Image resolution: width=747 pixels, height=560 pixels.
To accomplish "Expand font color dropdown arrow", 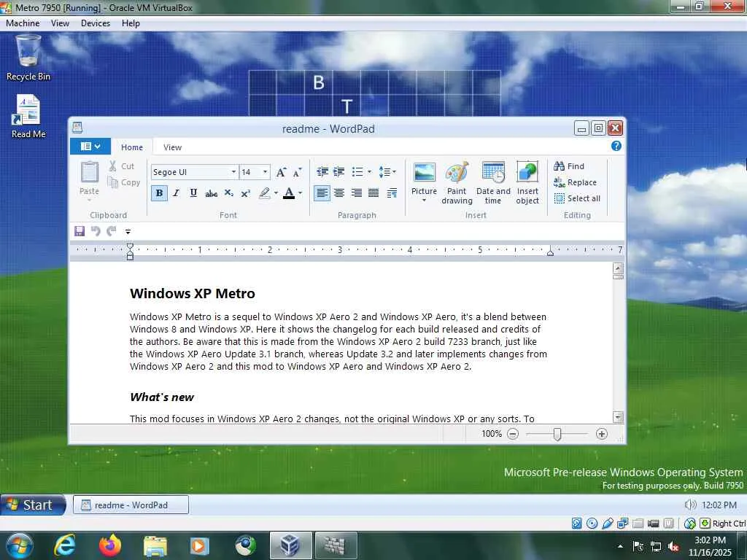I will pyautogui.click(x=300, y=192).
